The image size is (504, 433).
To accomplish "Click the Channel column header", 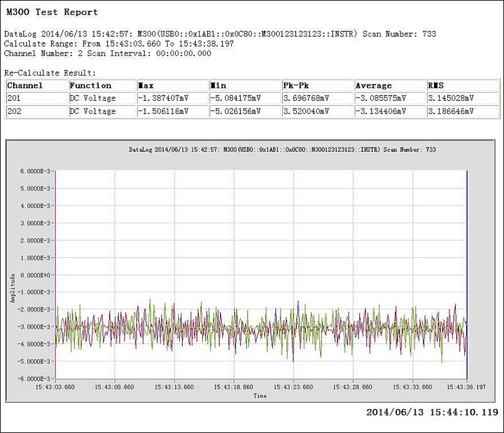I will coord(25,86).
